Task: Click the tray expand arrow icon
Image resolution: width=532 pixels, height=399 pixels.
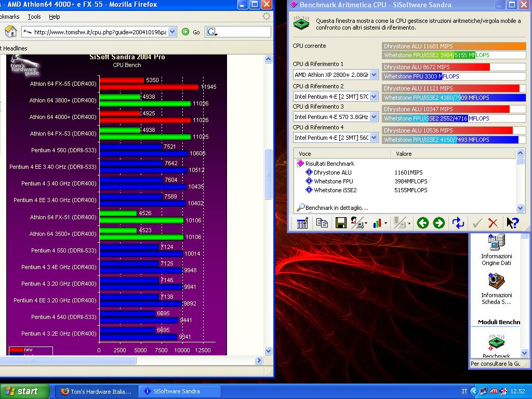Action: pyautogui.click(x=474, y=391)
